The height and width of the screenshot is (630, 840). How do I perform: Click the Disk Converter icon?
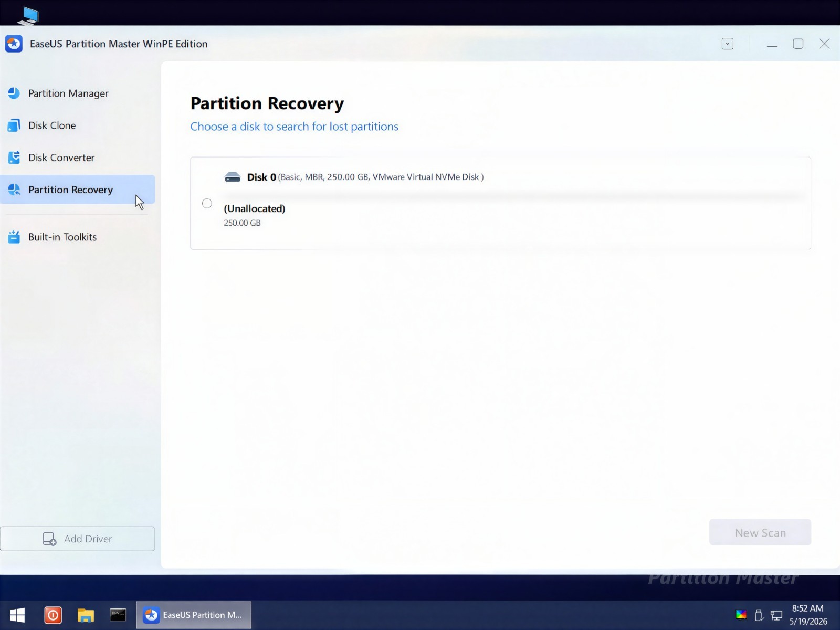(14, 157)
